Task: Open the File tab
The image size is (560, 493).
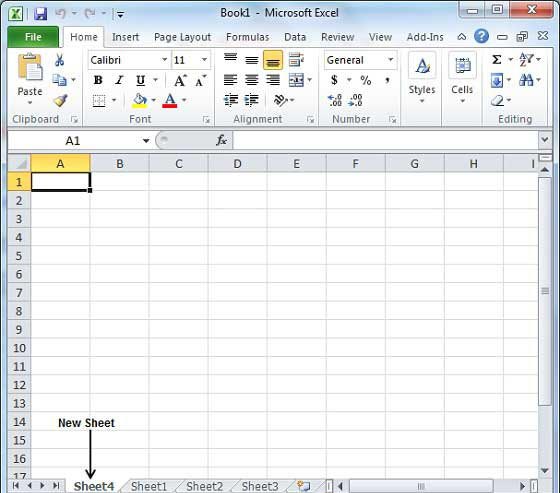Action: [33, 37]
